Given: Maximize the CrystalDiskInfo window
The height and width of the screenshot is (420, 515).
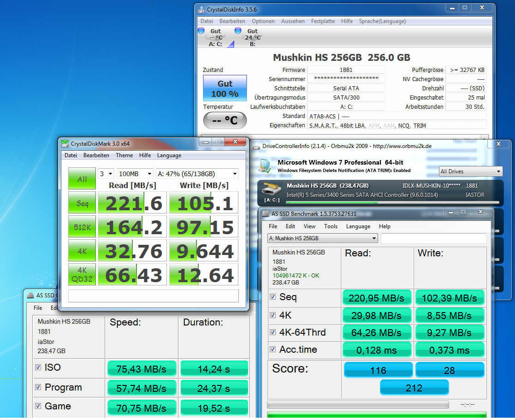Looking at the screenshot, I should (465, 7).
